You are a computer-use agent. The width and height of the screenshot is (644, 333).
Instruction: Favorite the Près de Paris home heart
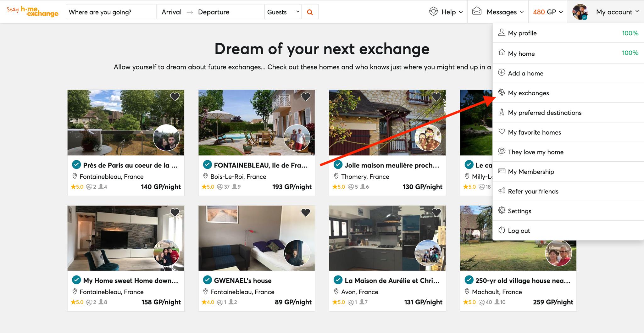175,97
